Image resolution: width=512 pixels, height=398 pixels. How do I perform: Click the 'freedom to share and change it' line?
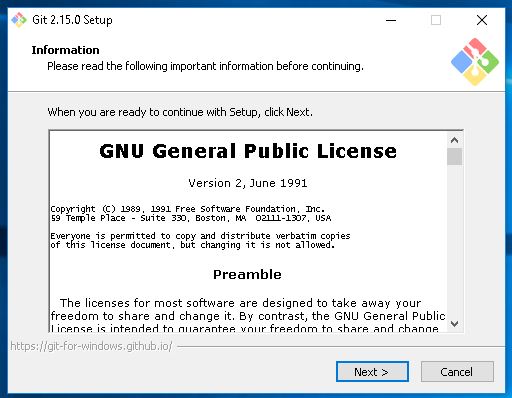(x=248, y=316)
